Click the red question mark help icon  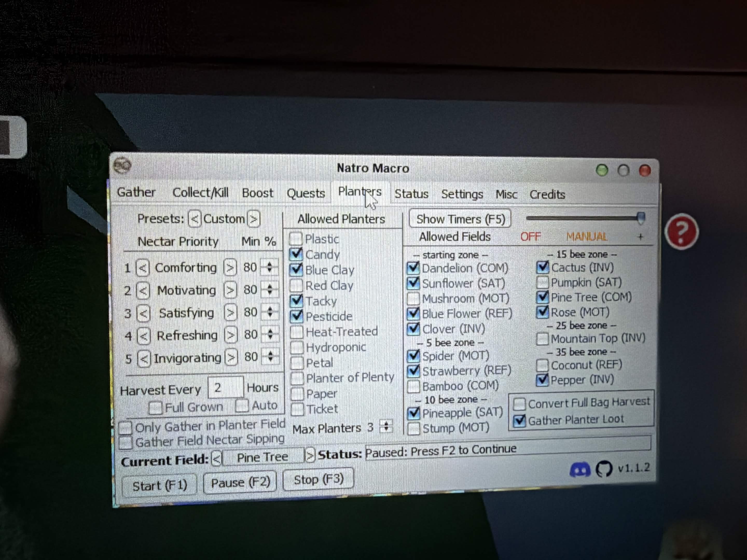pos(681,231)
